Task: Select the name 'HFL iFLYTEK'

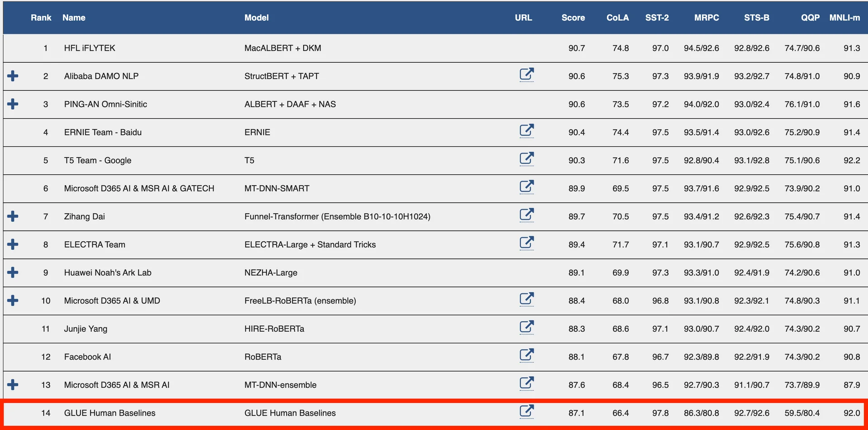Action: point(90,48)
